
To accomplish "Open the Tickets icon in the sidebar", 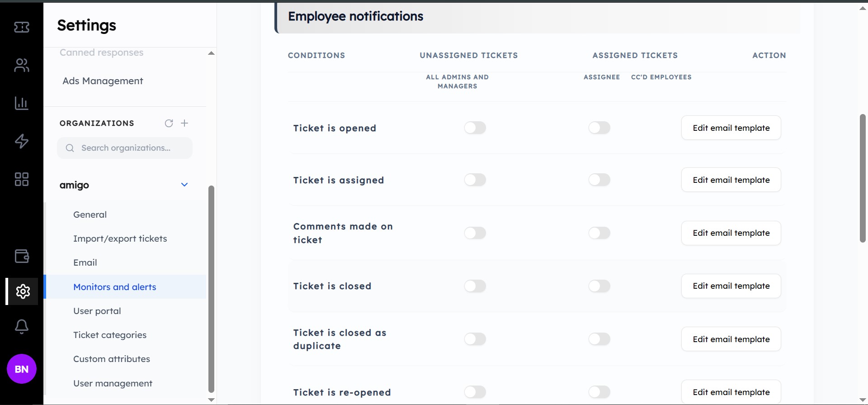I will (21, 28).
